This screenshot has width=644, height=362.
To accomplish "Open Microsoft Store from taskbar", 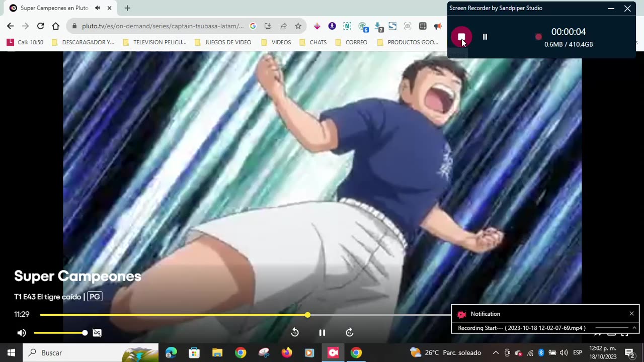I will point(194,352).
